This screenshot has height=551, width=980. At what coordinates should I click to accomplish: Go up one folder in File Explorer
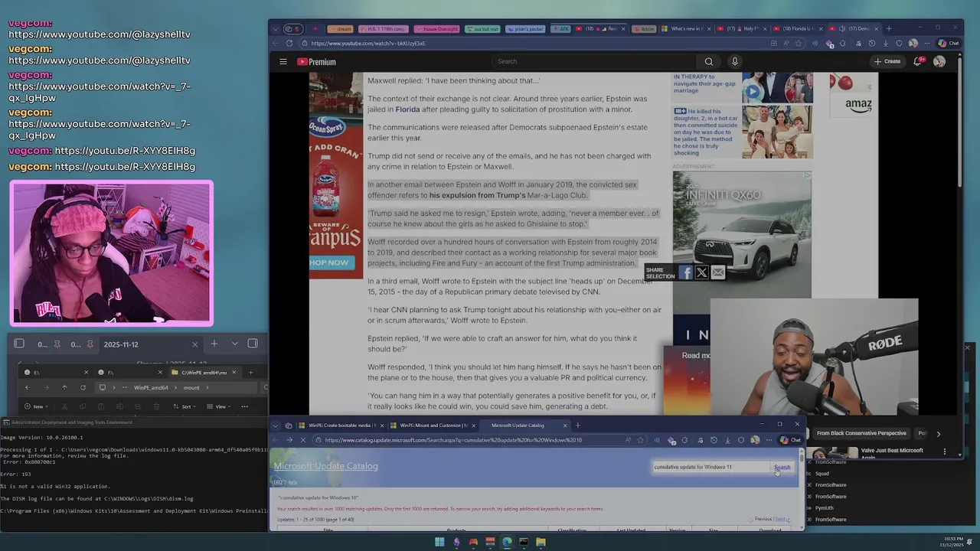click(64, 387)
